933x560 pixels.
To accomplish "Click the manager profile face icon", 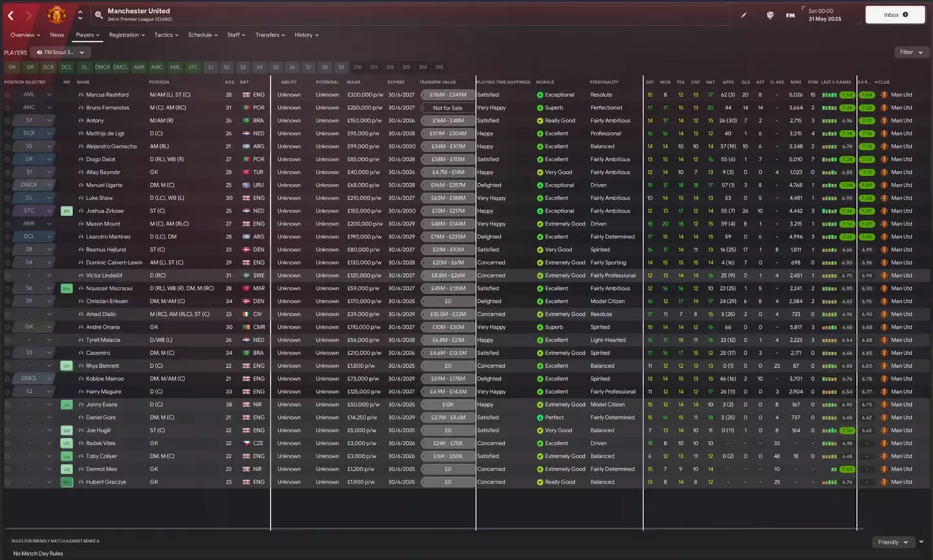I will [770, 14].
